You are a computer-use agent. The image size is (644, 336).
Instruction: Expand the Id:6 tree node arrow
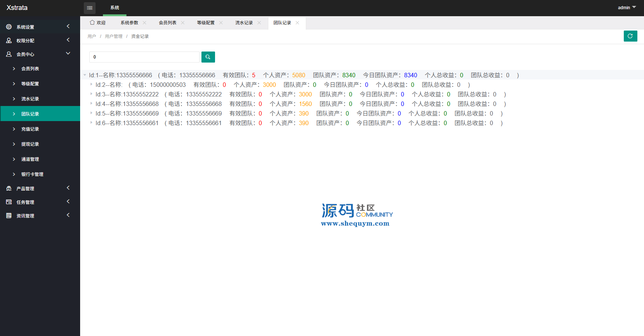coord(91,123)
